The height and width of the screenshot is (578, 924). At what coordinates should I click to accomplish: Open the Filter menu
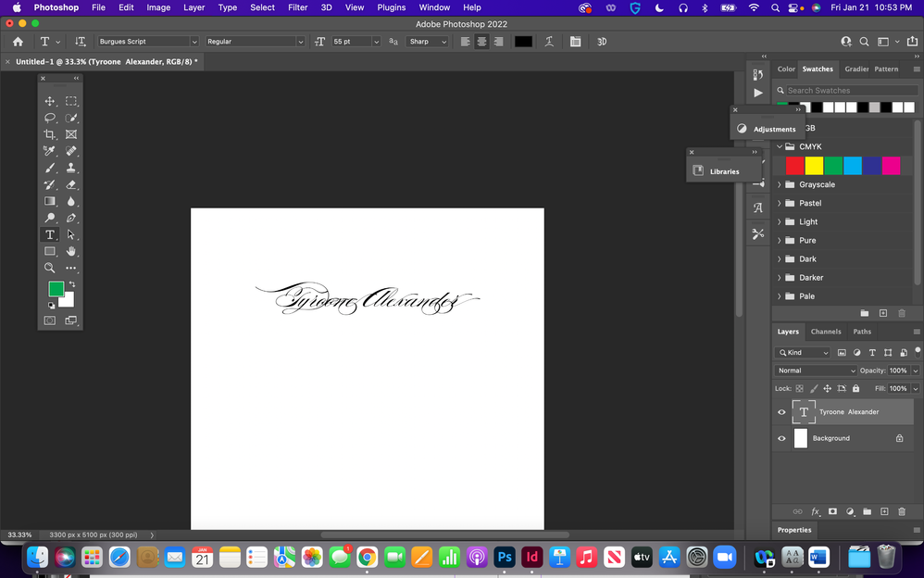coord(297,6)
